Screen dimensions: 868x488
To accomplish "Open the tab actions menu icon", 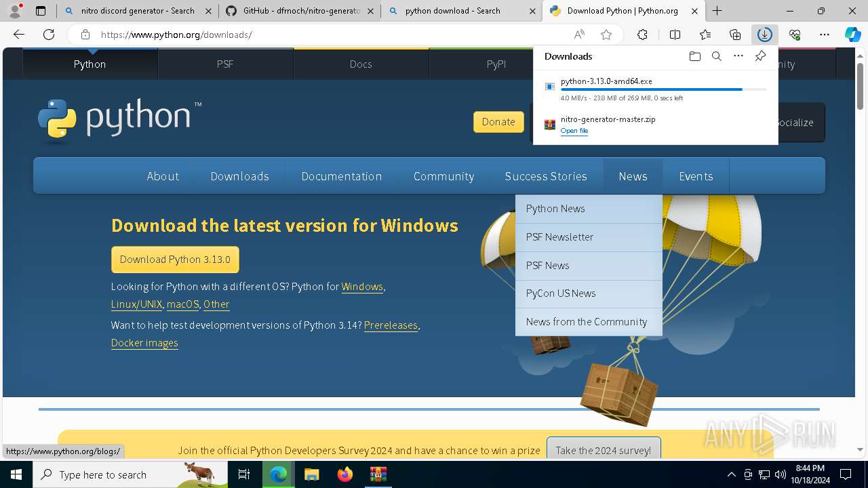I will 41,11.
